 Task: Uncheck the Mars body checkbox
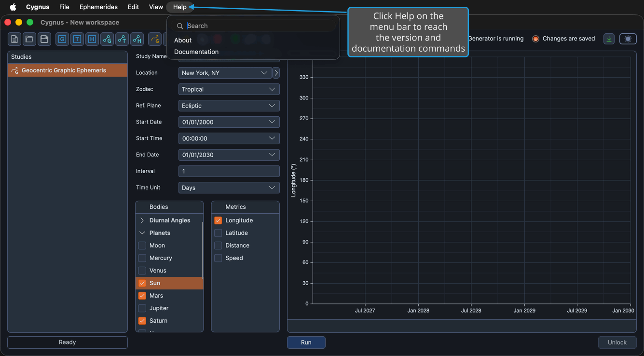[x=142, y=296]
